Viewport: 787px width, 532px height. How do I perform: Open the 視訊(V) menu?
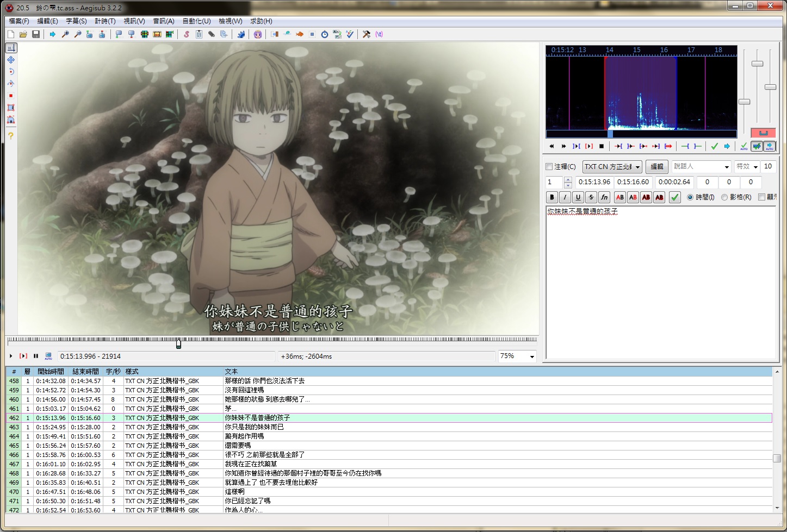pyautogui.click(x=134, y=21)
